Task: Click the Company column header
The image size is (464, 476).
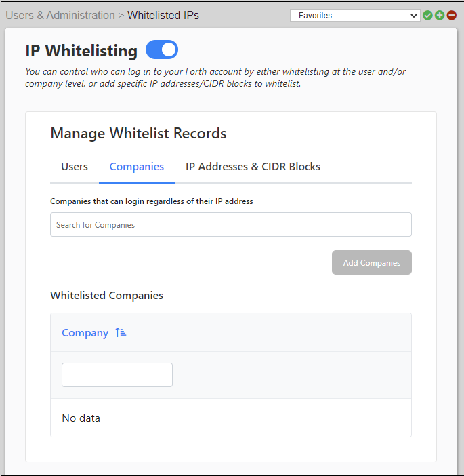Action: point(85,333)
